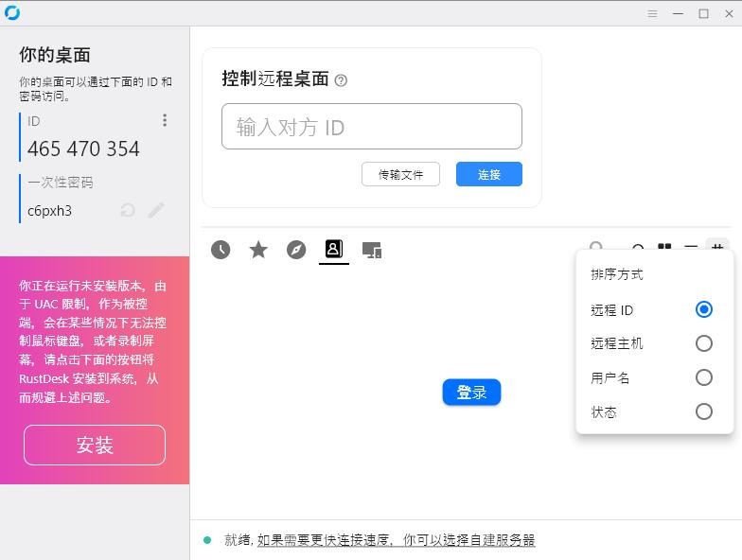The image size is (742, 560).
Task: Switch to the recent sessions clock tab
Action: (221, 250)
